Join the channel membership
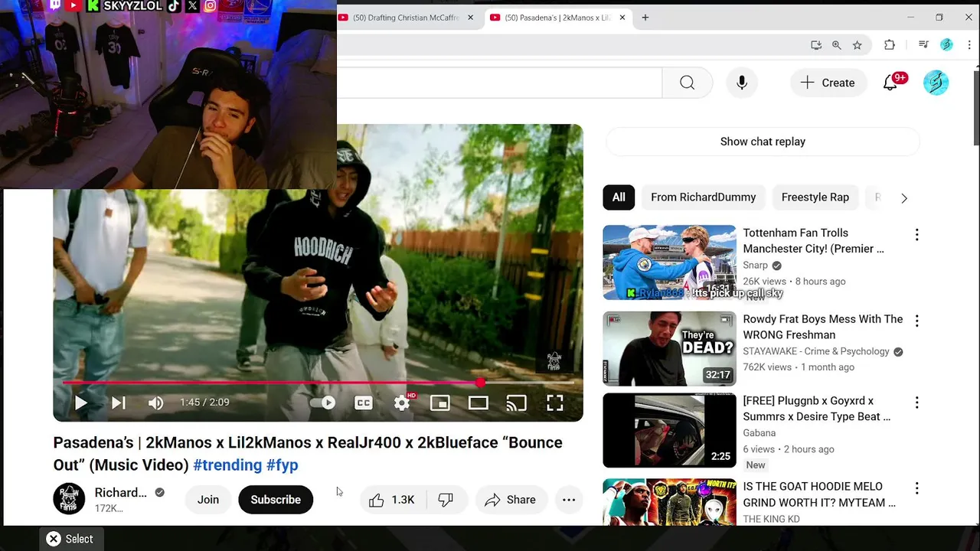The image size is (980, 551). (x=208, y=500)
